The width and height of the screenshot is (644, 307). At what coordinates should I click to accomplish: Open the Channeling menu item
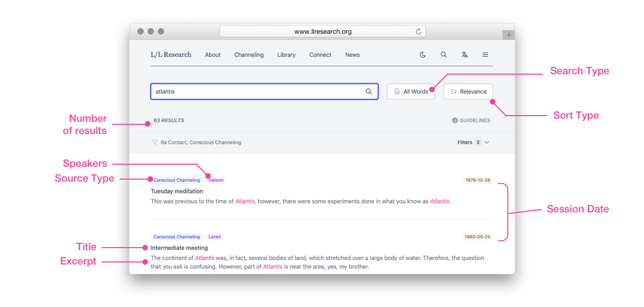coord(249,55)
